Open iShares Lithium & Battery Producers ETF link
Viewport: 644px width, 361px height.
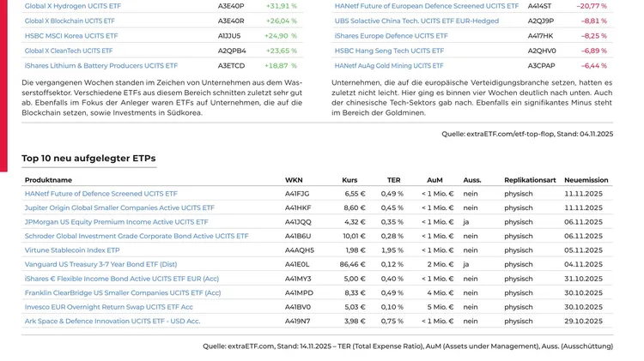[x=101, y=65]
